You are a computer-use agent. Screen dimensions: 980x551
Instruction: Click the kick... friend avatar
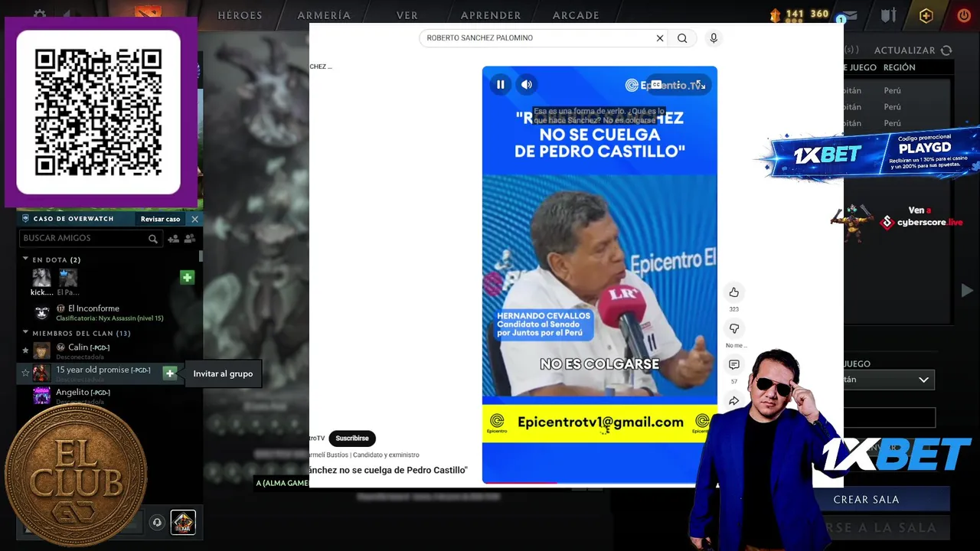tap(41, 278)
